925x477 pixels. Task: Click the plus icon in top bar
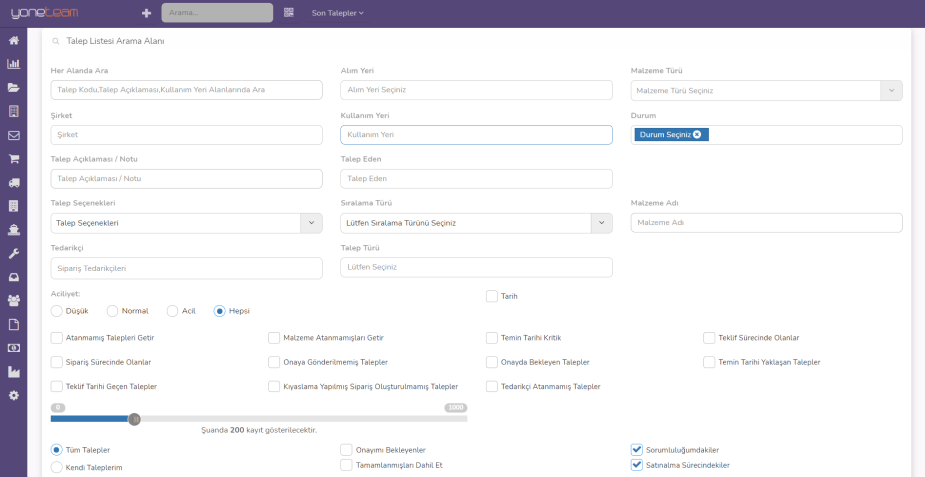coord(146,13)
